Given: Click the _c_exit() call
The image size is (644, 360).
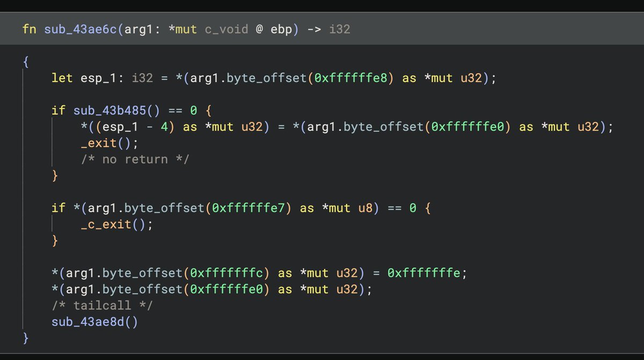Looking at the screenshot, I should tap(117, 225).
